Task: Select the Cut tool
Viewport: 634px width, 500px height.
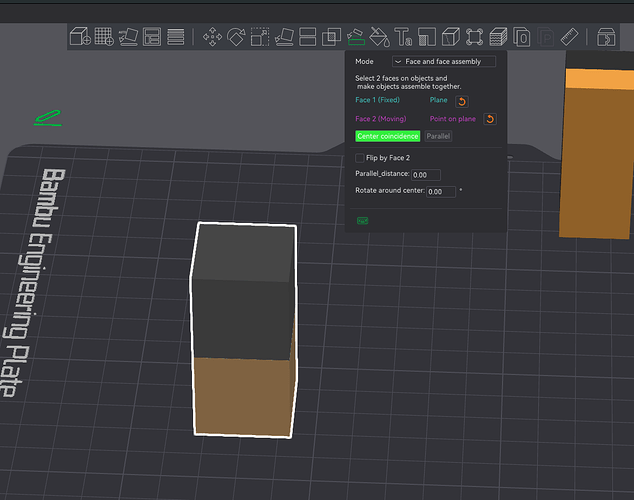Action: [307, 37]
